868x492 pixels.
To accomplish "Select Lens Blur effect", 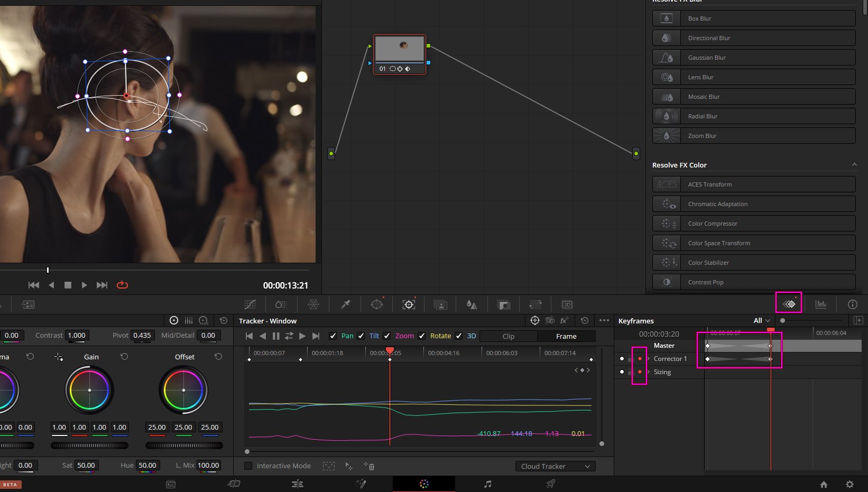I will pyautogui.click(x=754, y=77).
